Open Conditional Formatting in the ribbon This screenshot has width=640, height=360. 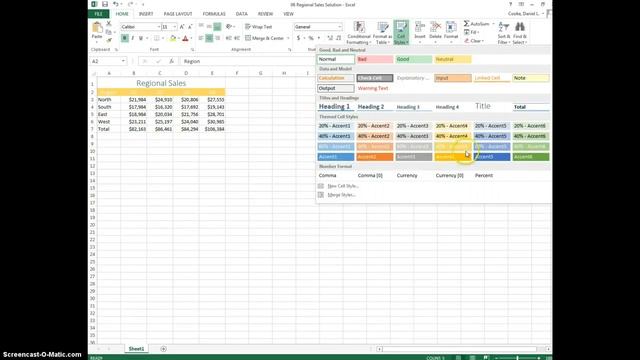[x=359, y=33]
